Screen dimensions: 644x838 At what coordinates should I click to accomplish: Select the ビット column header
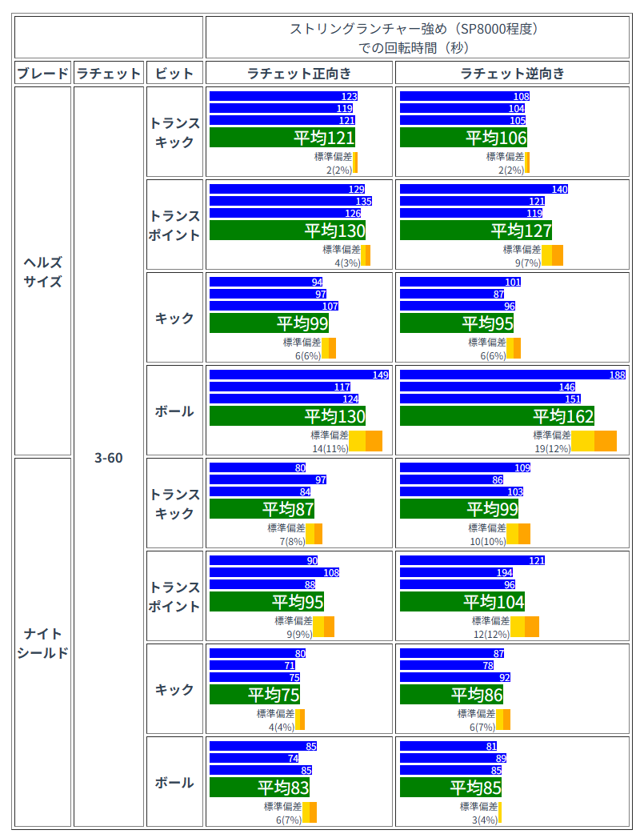174,74
